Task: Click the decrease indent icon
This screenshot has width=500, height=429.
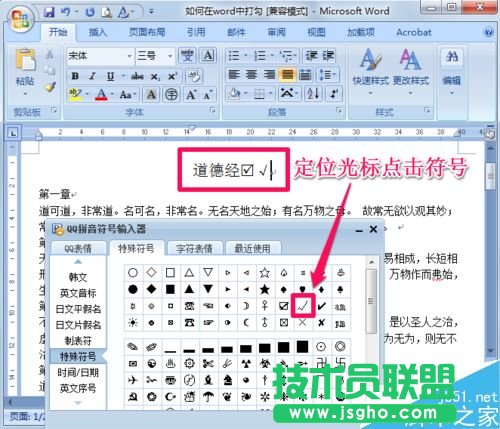Action: click(x=312, y=56)
